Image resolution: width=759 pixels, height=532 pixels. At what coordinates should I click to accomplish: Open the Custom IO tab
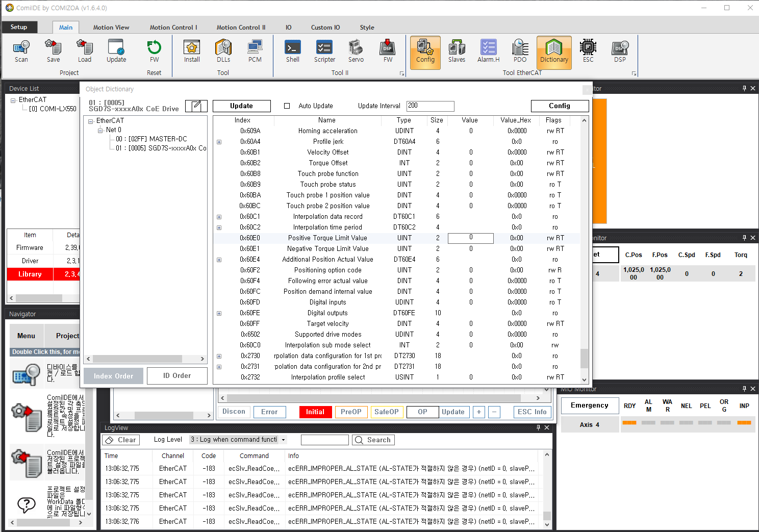click(x=325, y=28)
